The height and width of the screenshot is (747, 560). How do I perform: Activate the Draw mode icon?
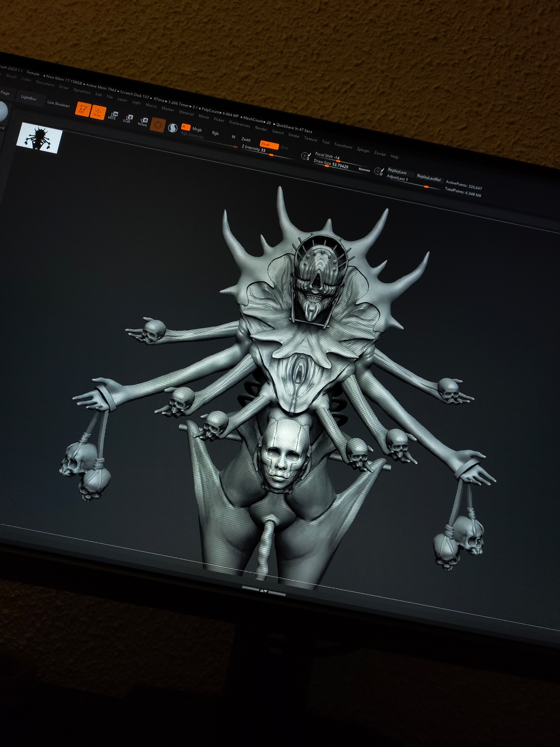click(x=98, y=113)
